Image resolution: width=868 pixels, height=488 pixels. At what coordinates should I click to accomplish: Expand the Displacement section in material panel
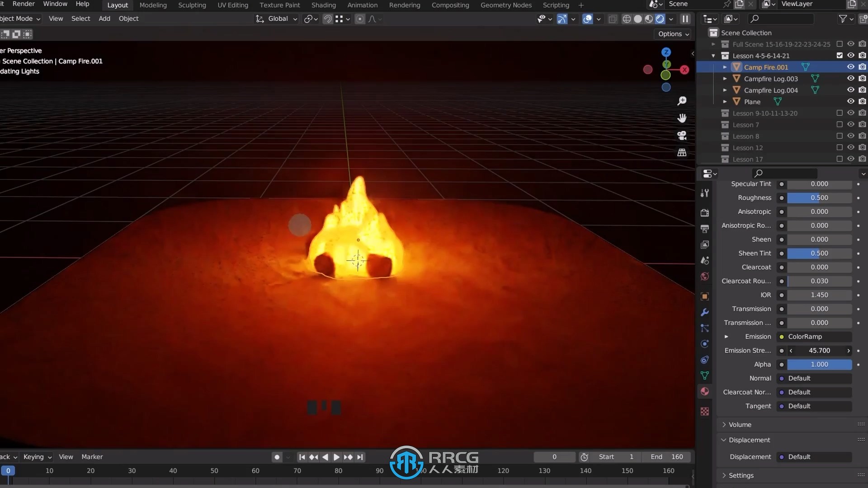(x=724, y=440)
